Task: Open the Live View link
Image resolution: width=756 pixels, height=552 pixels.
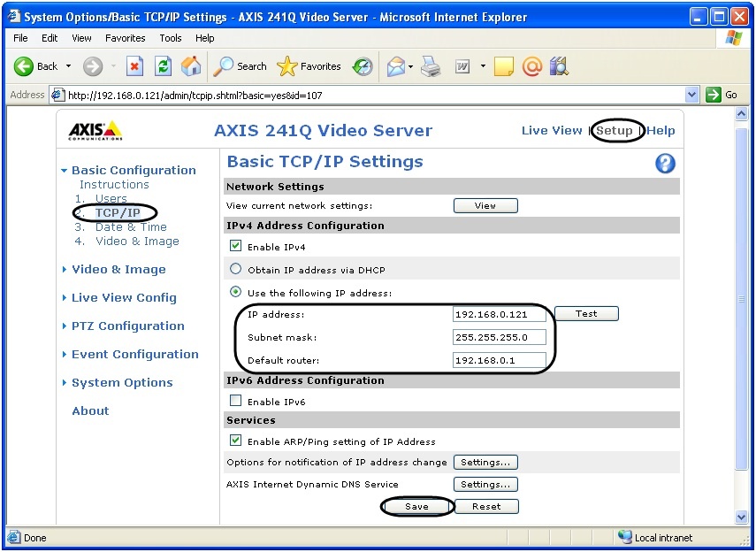Action: tap(551, 131)
